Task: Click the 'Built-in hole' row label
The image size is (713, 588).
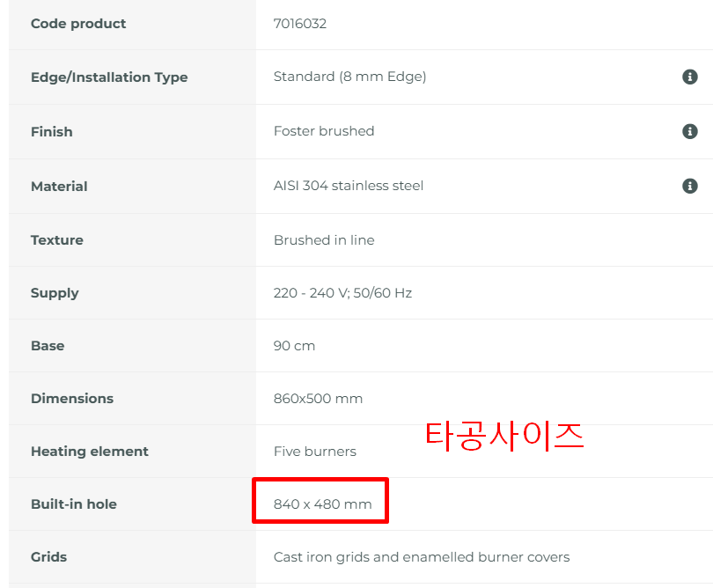Action: tap(74, 504)
